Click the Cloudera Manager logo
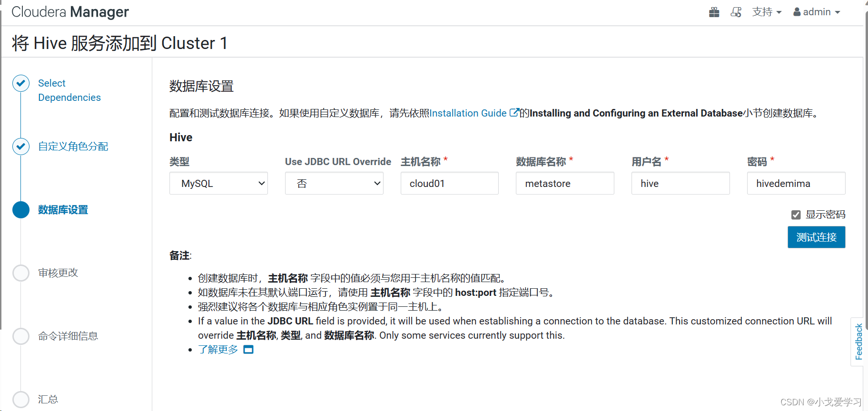The width and height of the screenshot is (868, 411). point(70,12)
